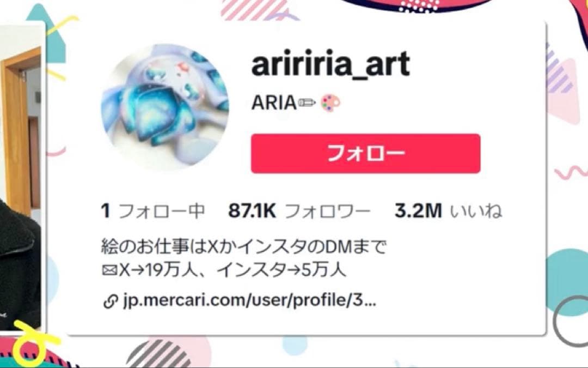Click the ARIA display name text

point(274,102)
